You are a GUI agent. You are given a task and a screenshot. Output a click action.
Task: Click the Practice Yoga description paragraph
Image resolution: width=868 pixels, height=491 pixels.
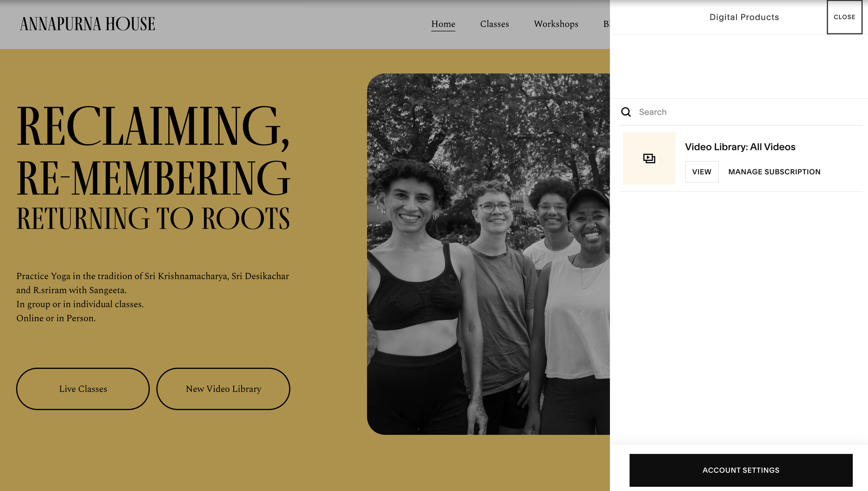pyautogui.click(x=152, y=297)
